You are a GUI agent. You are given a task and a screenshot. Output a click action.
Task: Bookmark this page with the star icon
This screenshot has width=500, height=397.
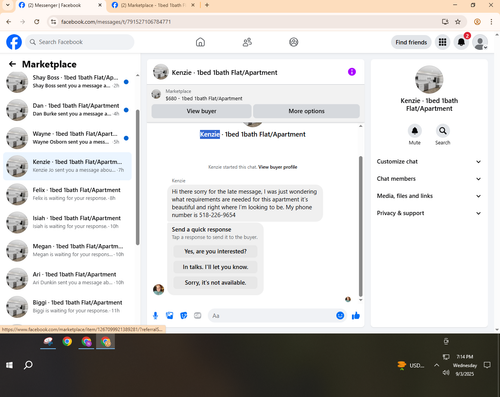tap(458, 22)
